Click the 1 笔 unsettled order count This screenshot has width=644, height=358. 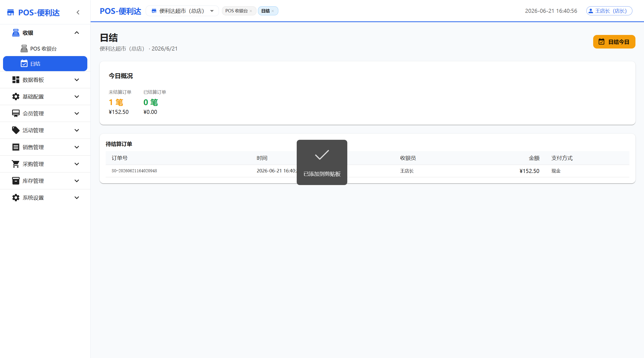[x=116, y=102]
